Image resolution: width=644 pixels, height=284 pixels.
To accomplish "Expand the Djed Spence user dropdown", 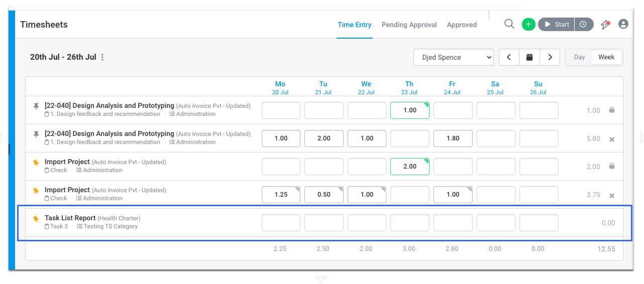I will (x=454, y=57).
